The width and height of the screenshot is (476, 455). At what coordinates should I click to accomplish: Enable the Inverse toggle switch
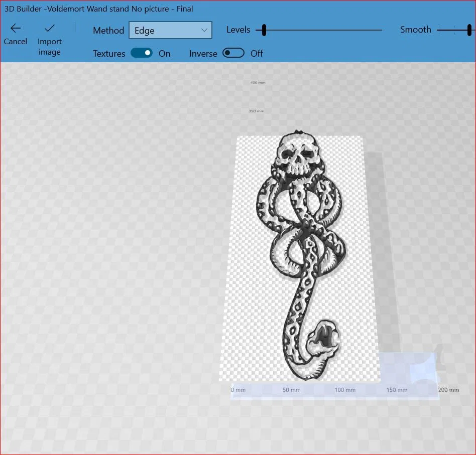coord(233,53)
